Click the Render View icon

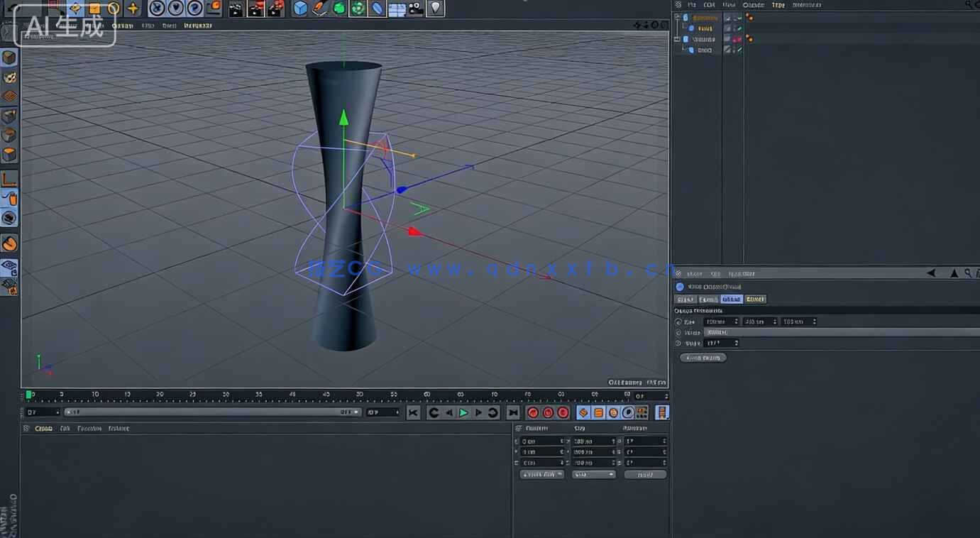(x=235, y=9)
